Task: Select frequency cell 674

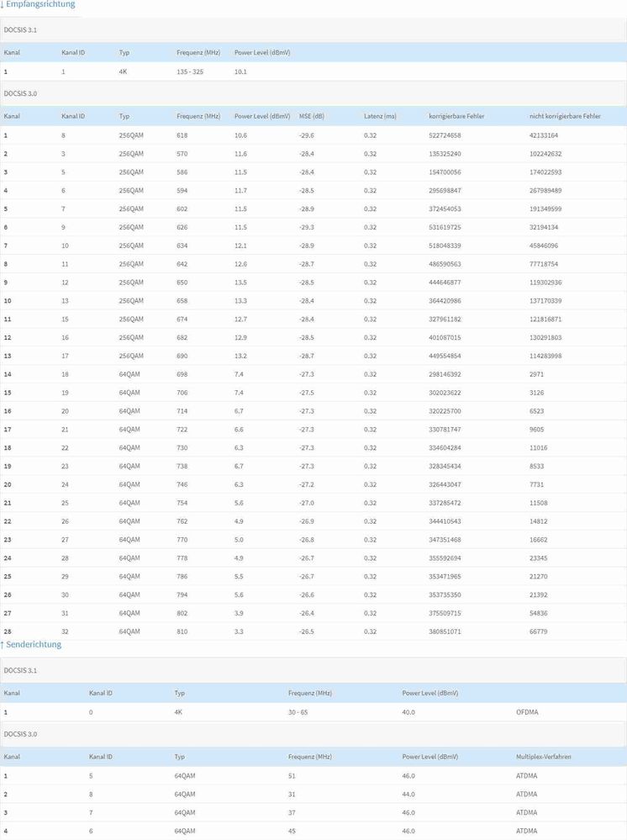Action: [x=182, y=320]
